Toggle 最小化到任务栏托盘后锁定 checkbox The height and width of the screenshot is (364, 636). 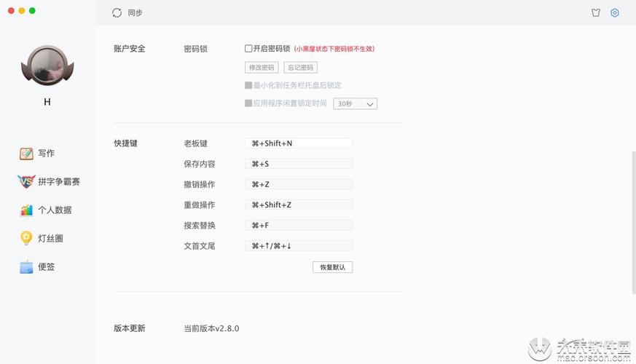point(248,85)
